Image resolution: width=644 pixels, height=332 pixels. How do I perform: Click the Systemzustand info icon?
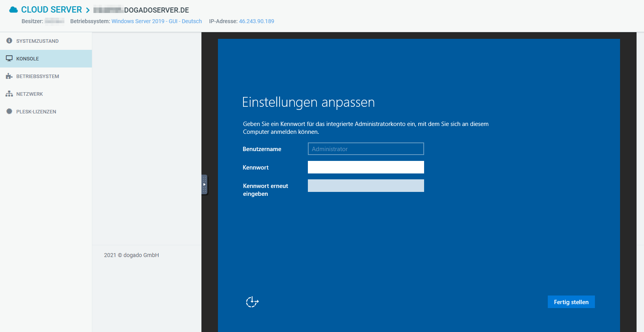[9, 41]
